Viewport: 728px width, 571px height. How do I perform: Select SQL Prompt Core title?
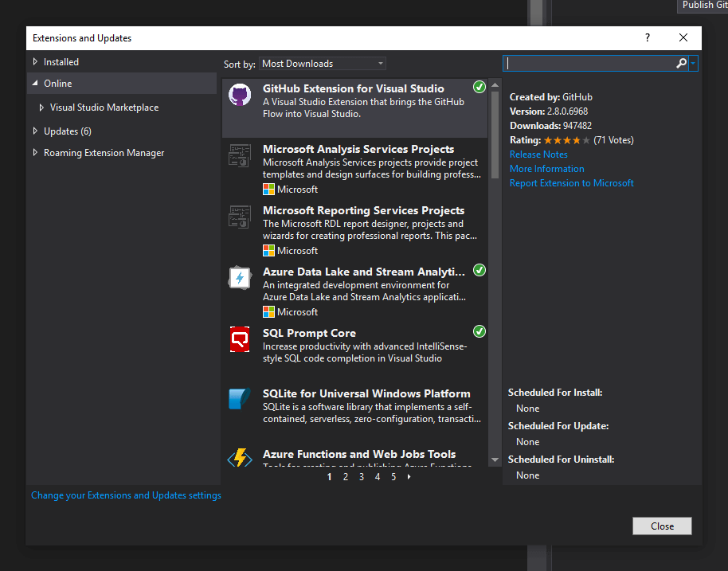pyautogui.click(x=309, y=333)
